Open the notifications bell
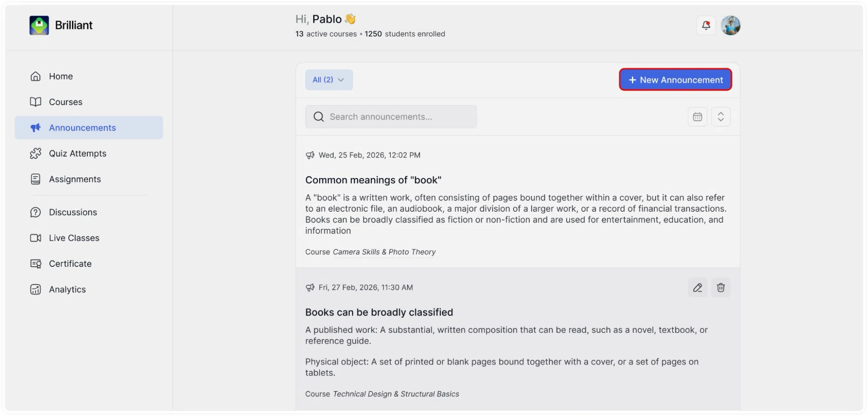 [x=706, y=26]
